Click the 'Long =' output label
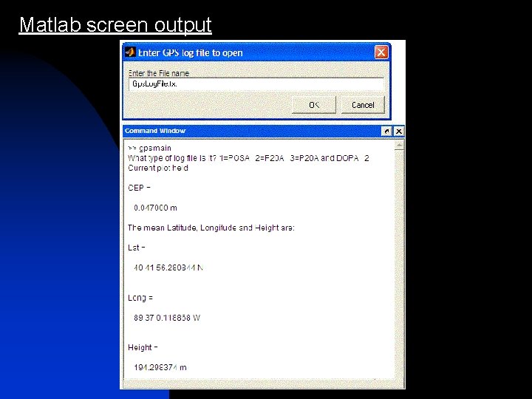This screenshot has width=532, height=399. (x=140, y=298)
